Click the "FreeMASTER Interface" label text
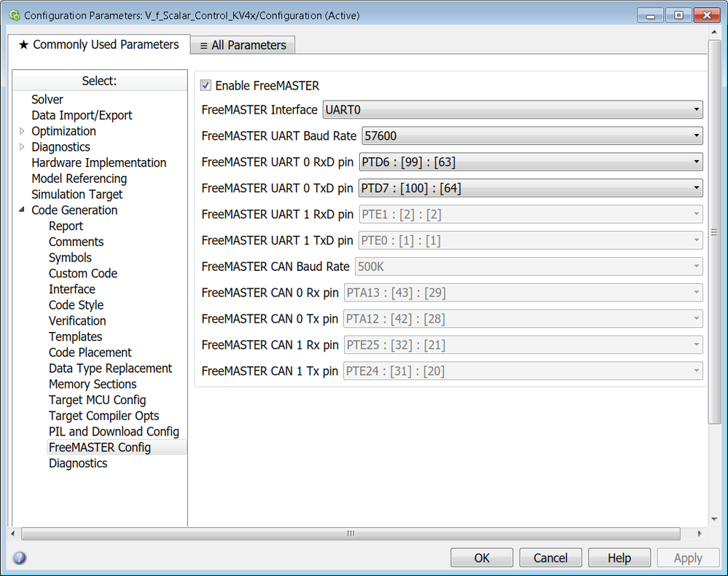728x576 pixels. [259, 110]
